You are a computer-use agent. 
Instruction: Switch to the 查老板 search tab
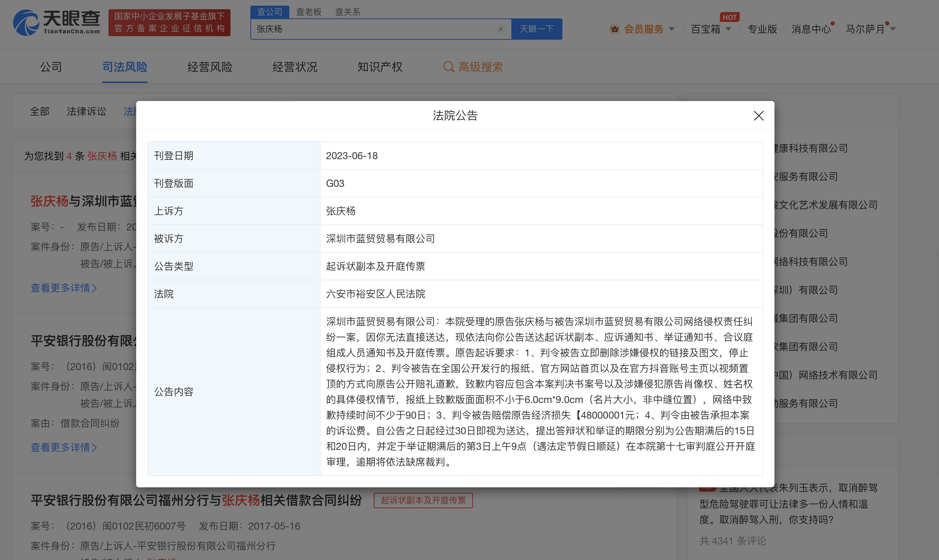point(309,12)
